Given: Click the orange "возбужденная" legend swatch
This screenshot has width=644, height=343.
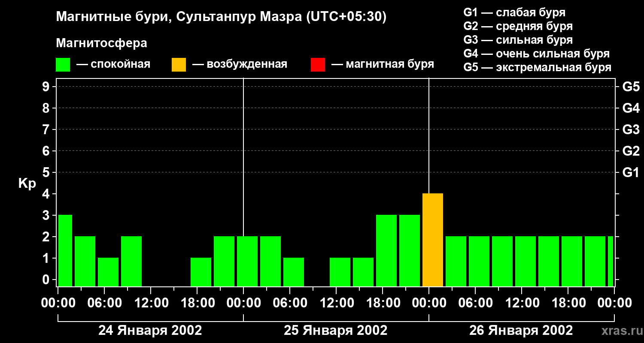Looking at the screenshot, I should coord(179,65).
